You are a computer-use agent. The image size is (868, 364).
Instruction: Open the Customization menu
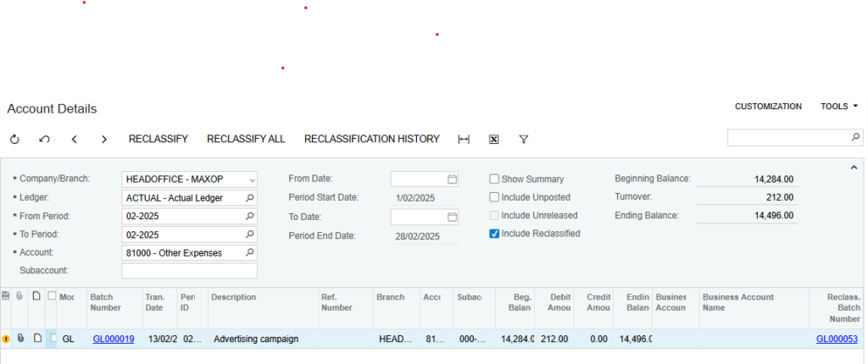tap(768, 107)
